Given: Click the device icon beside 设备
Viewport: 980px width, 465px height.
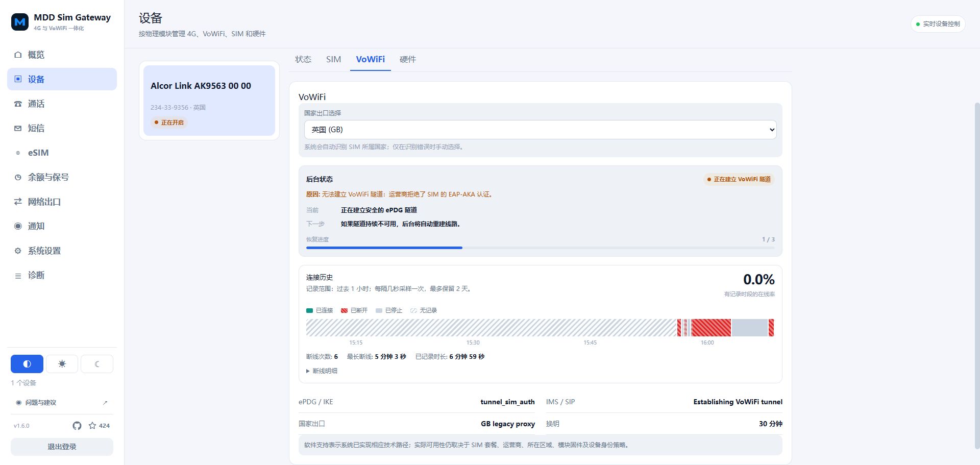Looking at the screenshot, I should pyautogui.click(x=18, y=79).
